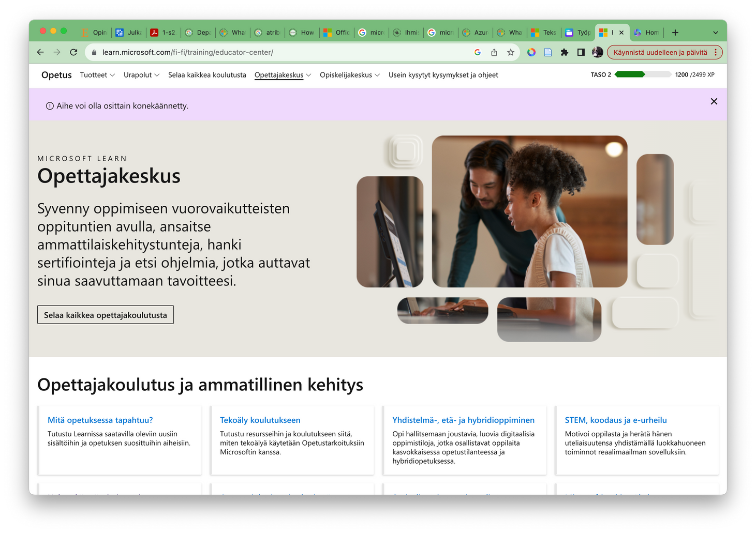Switch to the How tab
The image size is (756, 533).
302,33
